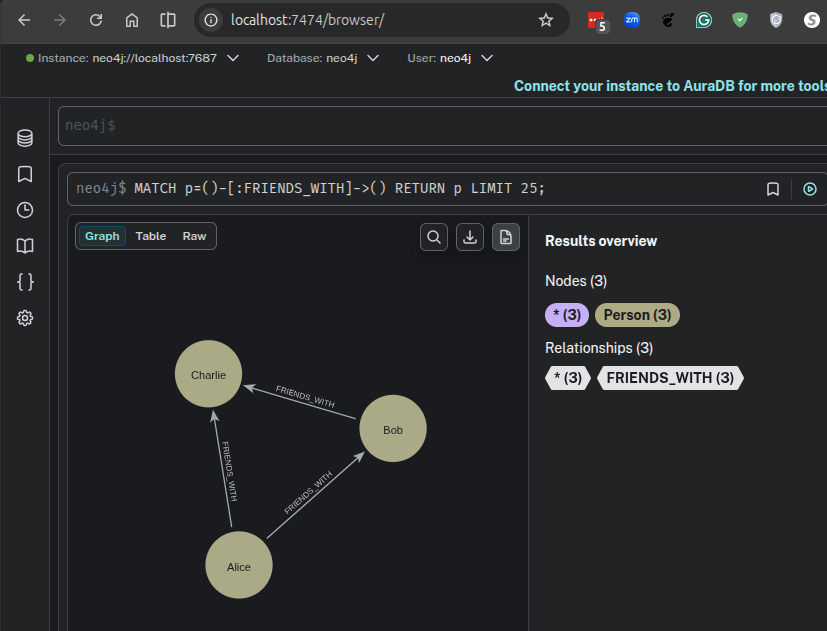
Task: Search within the graph visualization
Action: click(x=434, y=237)
